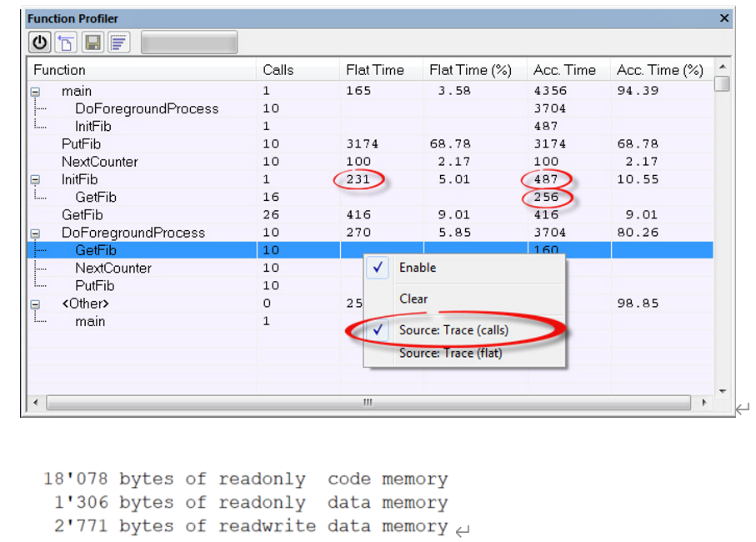Click the power Enable profiler icon
756x542 pixels.
[x=39, y=43]
